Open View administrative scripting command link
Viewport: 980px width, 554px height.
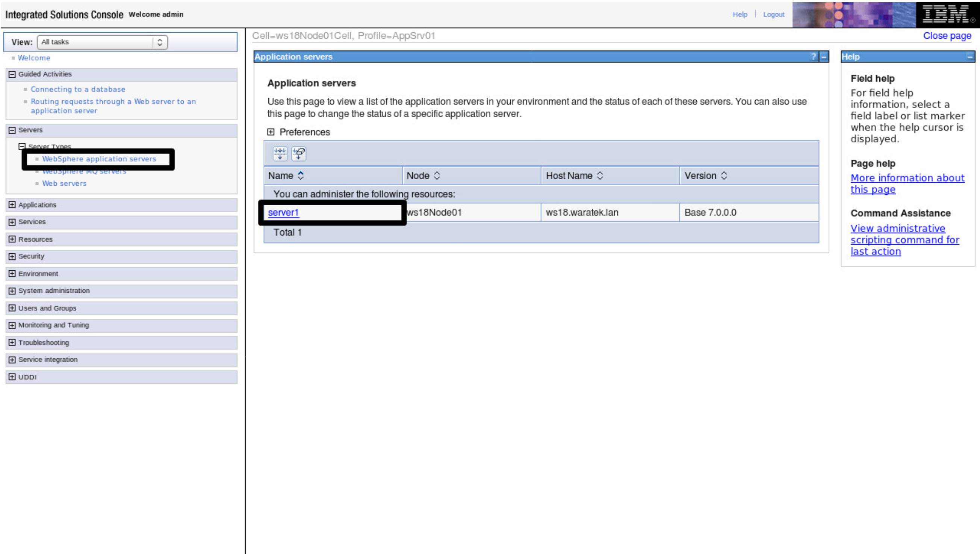click(905, 240)
